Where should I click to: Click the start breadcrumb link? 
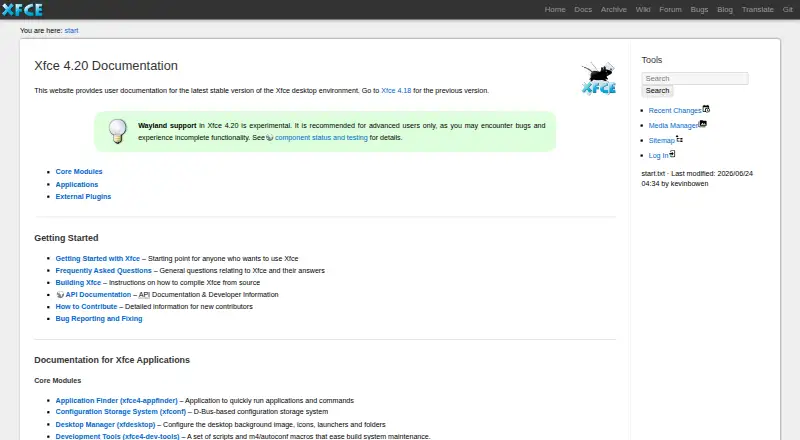coord(71,31)
